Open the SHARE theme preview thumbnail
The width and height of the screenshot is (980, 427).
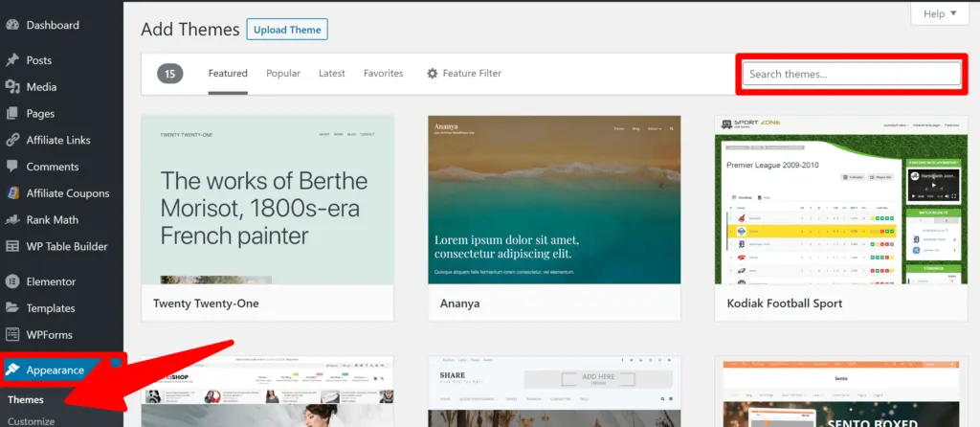(x=554, y=392)
